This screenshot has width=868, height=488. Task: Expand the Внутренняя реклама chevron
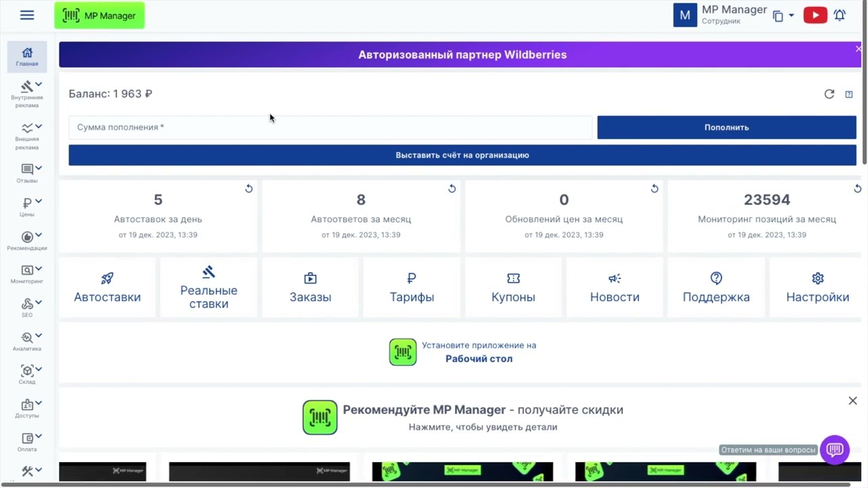(x=39, y=85)
